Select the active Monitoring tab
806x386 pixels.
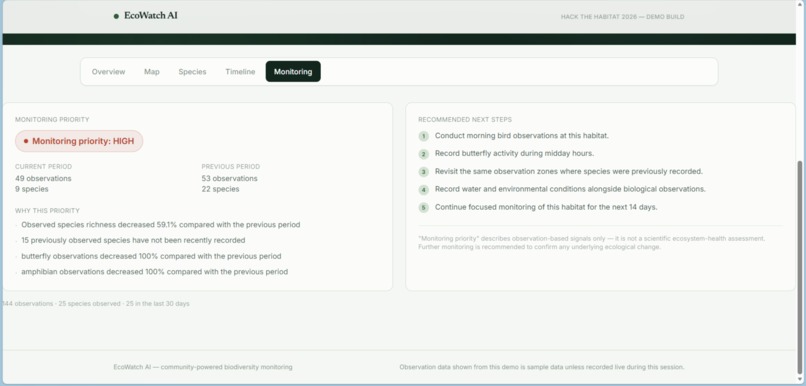click(x=293, y=71)
